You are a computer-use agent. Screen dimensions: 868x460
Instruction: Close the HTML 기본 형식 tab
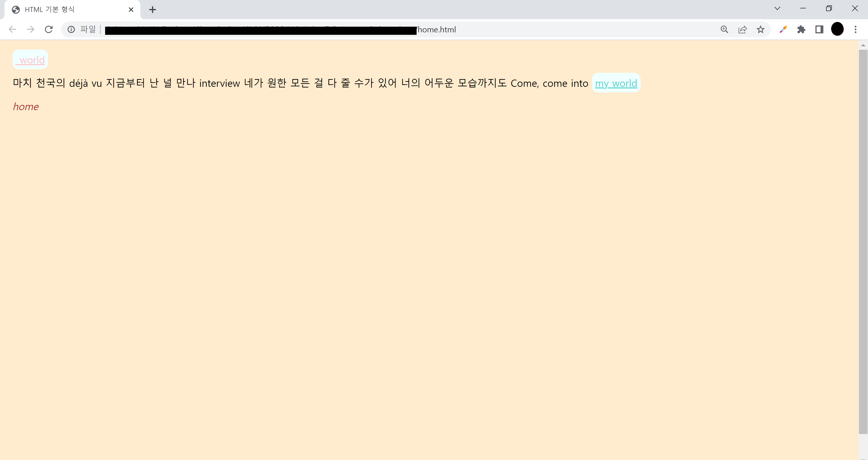coord(131,10)
